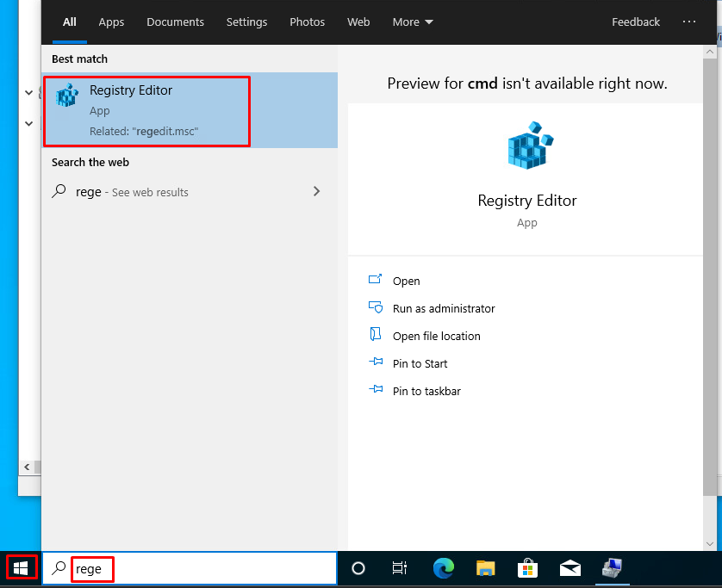This screenshot has width=722, height=588.
Task: Collapse lower chevron in background window
Action: click(x=28, y=124)
